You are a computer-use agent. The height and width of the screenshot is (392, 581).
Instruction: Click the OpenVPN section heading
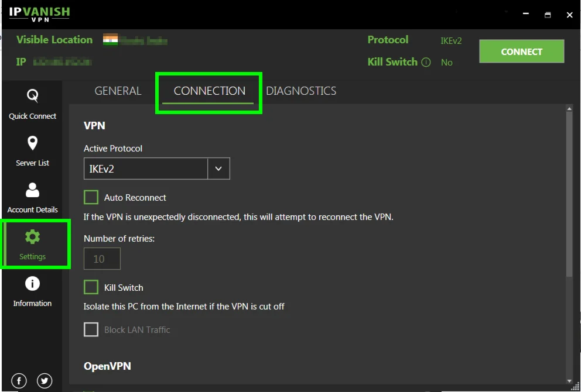(107, 366)
